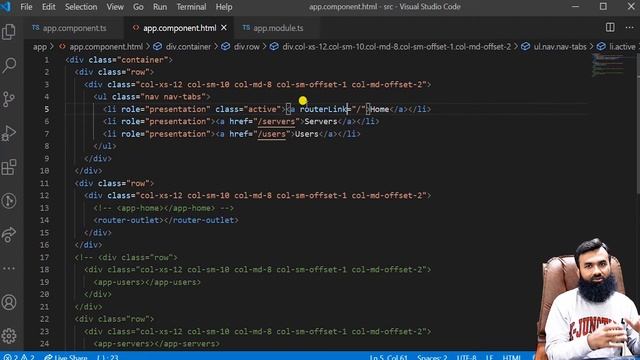Viewport: 640px width, 360px height.
Task: Click the Home link text on line 5
Action: point(380,109)
